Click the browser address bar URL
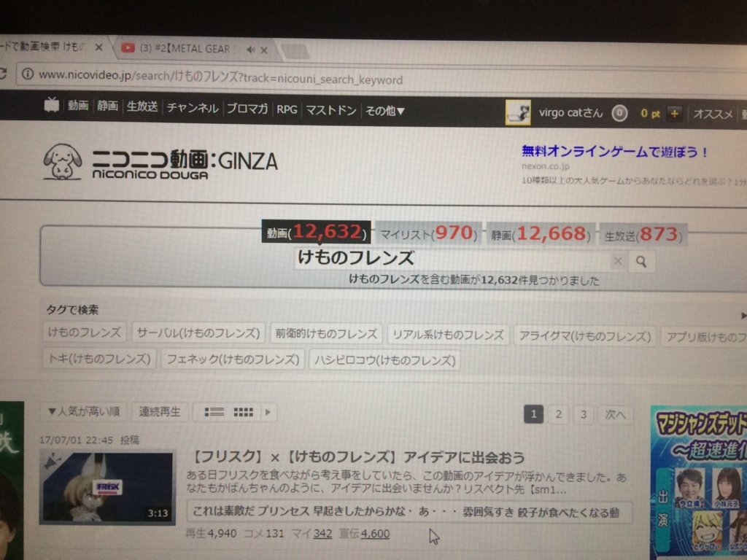This screenshot has width=747, height=560. click(x=221, y=77)
